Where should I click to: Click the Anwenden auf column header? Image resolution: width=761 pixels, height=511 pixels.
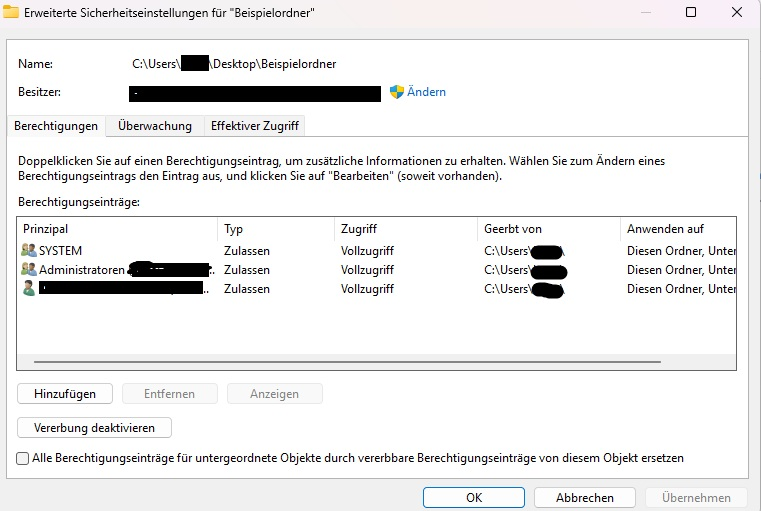click(x=678, y=229)
